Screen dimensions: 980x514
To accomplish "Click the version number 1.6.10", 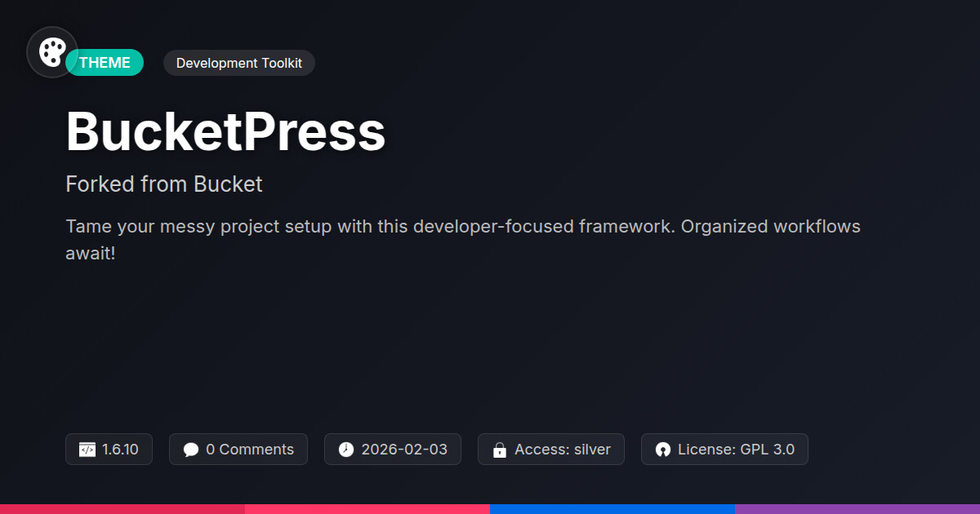I will [x=120, y=450].
